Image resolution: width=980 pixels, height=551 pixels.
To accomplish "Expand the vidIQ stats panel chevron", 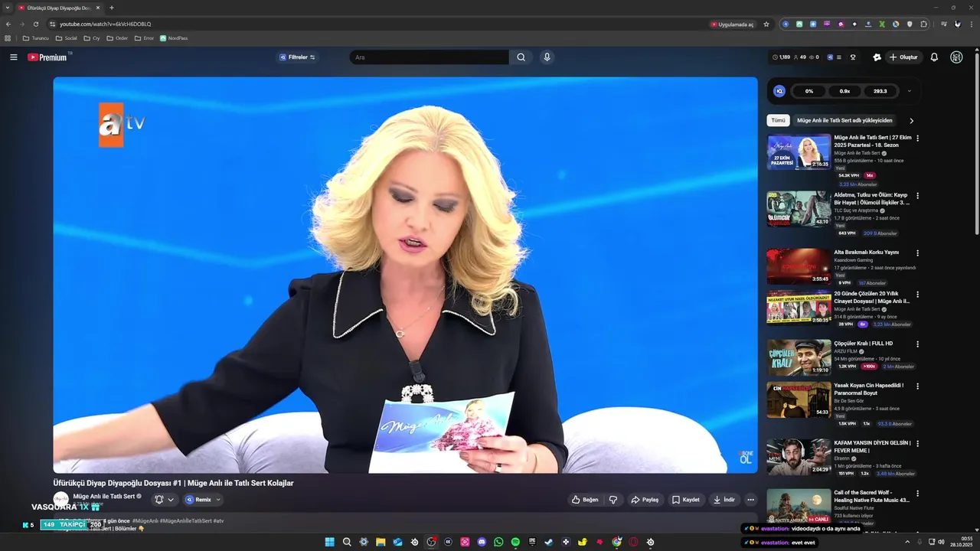I will (910, 91).
